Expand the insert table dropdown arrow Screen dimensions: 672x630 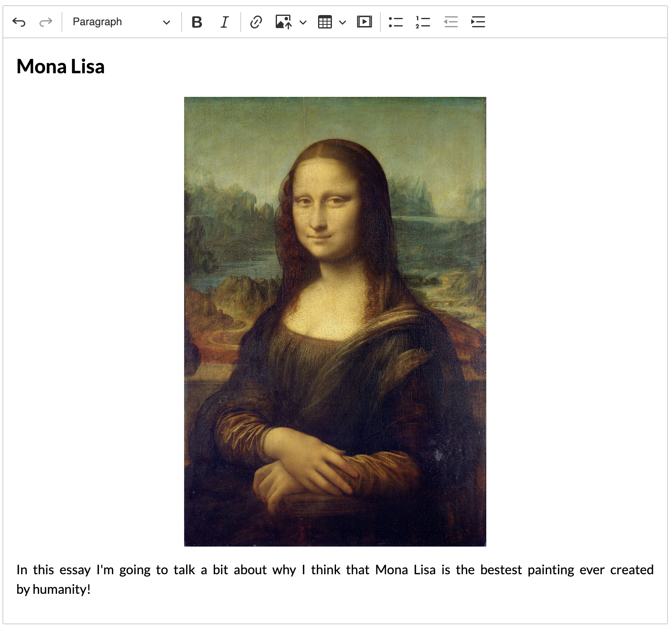tap(343, 22)
